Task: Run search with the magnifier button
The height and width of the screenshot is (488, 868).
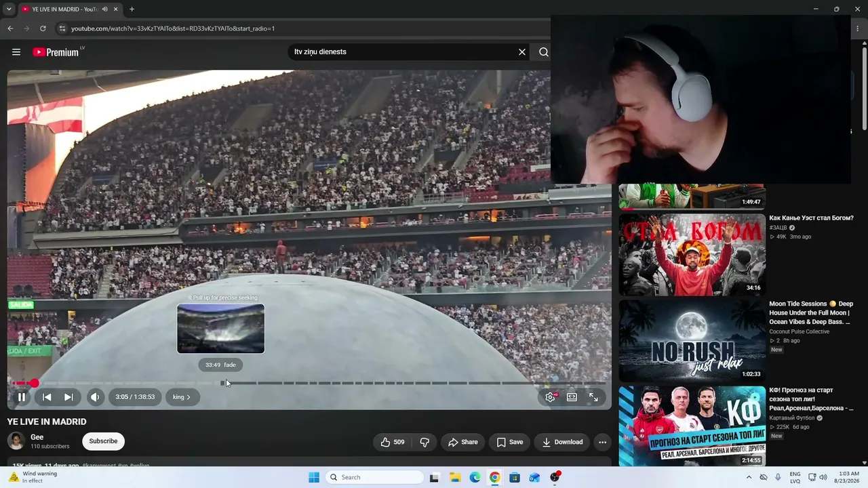Action: point(543,52)
